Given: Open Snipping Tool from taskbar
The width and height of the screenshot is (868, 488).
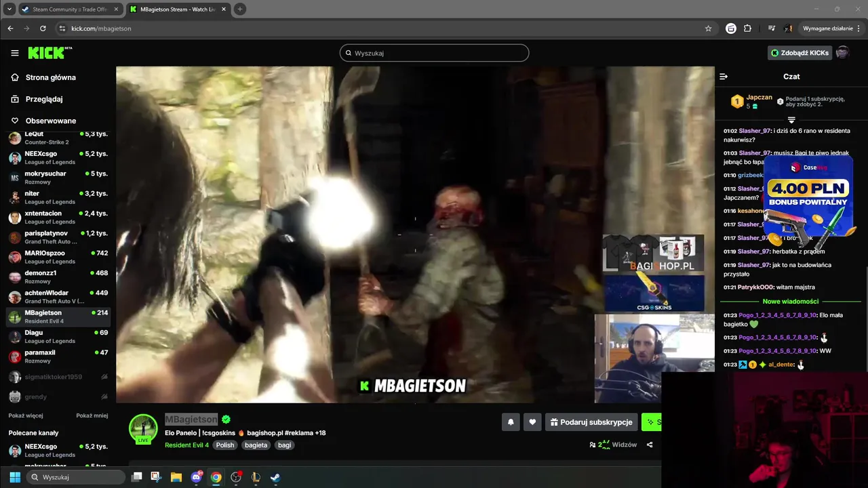Looking at the screenshot, I should pyautogui.click(x=155, y=477).
